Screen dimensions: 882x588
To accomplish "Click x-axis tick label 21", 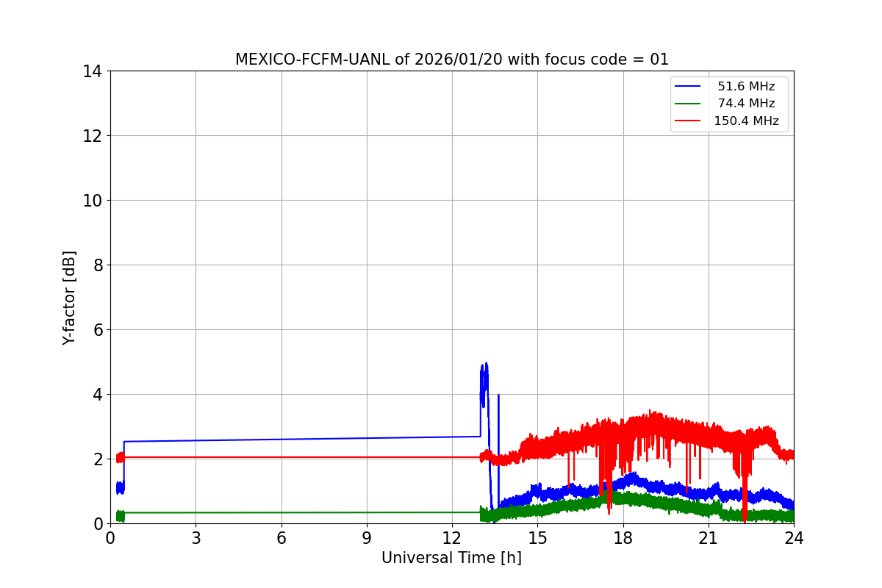I will click(x=709, y=538).
